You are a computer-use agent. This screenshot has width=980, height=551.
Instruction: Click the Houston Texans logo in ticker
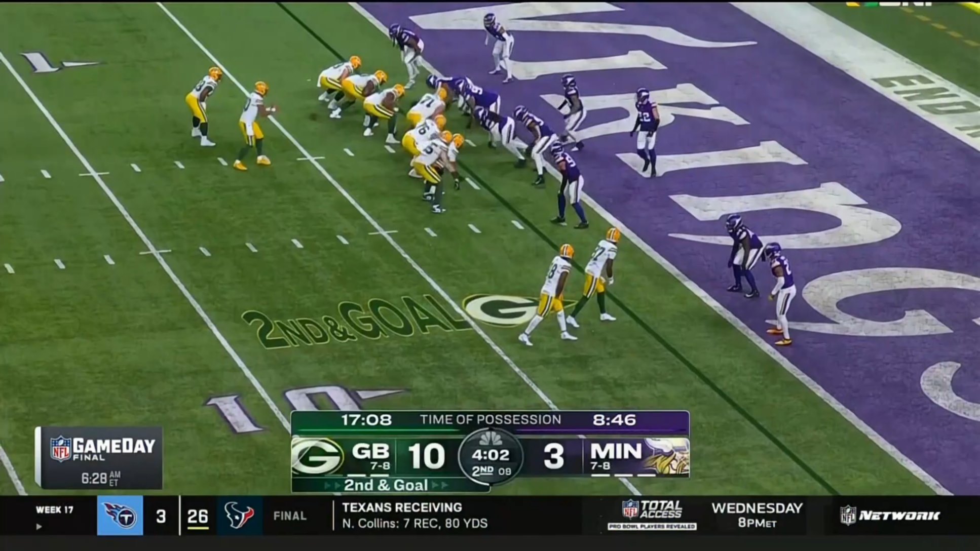240,516
